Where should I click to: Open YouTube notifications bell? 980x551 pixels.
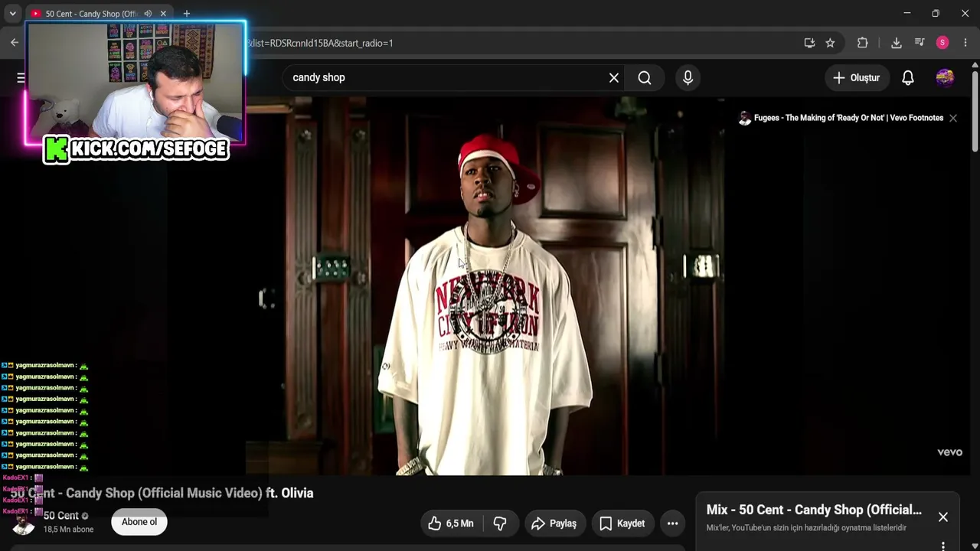(x=908, y=77)
